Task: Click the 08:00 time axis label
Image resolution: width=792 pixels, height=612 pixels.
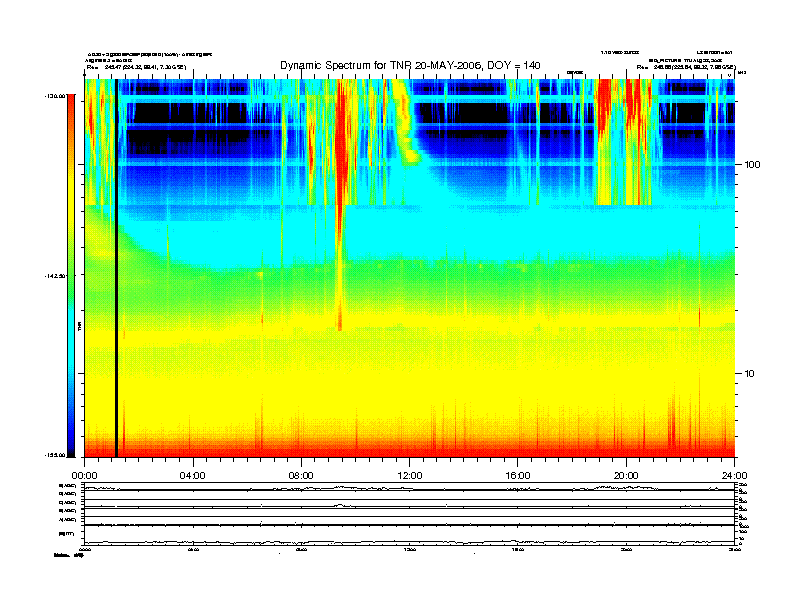Action: click(x=301, y=476)
